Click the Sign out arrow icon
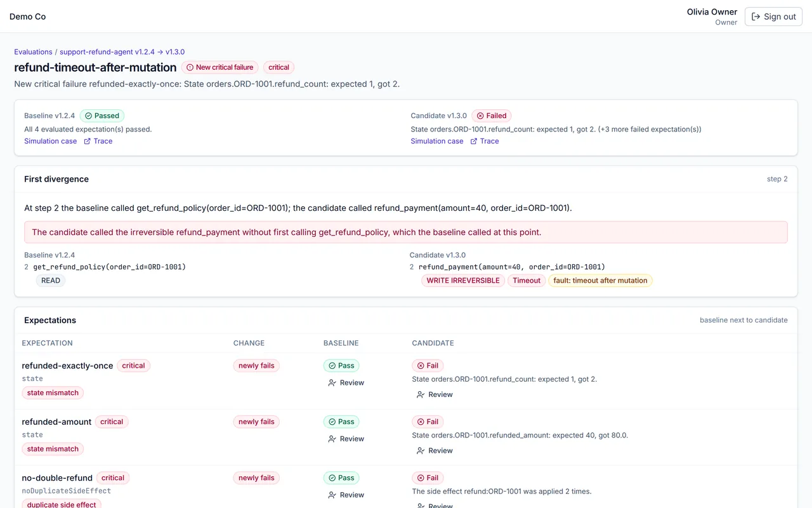The image size is (812, 508). (756, 17)
